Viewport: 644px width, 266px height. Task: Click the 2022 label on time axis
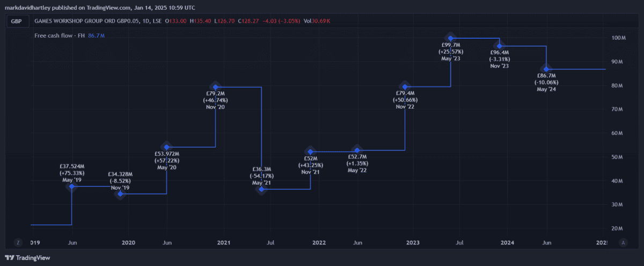[x=319, y=243]
